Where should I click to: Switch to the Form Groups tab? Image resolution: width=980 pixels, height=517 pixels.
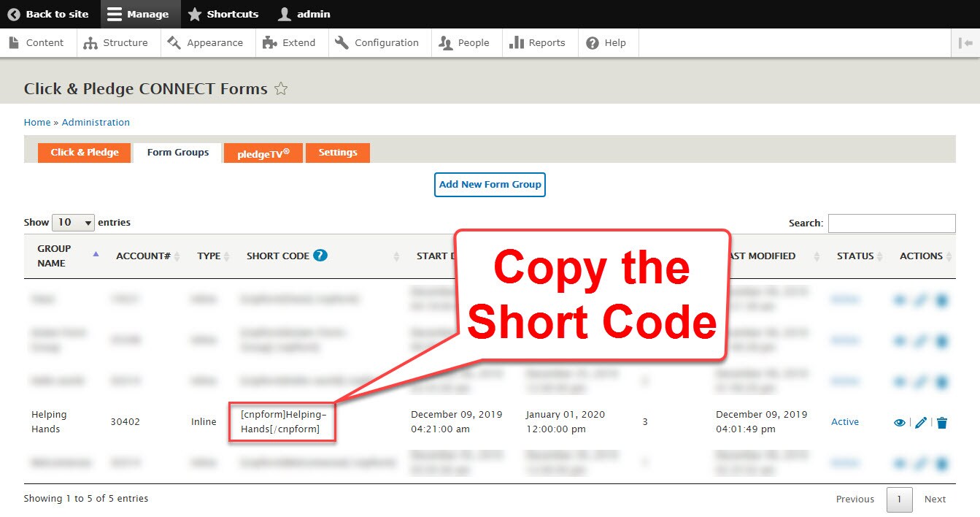[x=178, y=153]
